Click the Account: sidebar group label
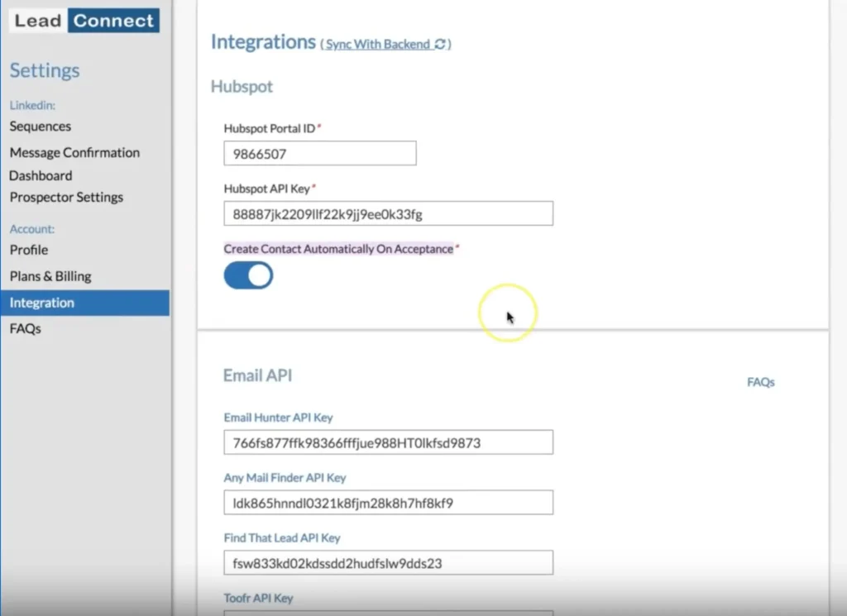Viewport: 847px width, 616px height. [x=32, y=229]
